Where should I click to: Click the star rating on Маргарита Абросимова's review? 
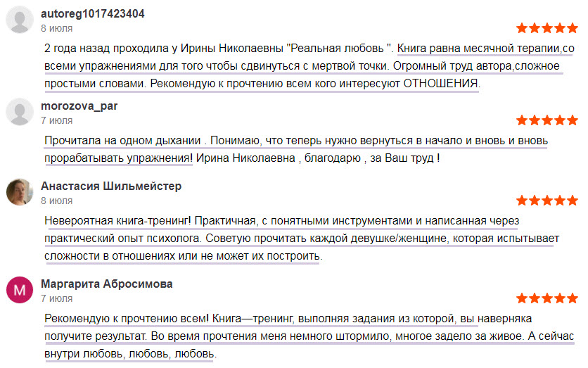tap(547, 298)
